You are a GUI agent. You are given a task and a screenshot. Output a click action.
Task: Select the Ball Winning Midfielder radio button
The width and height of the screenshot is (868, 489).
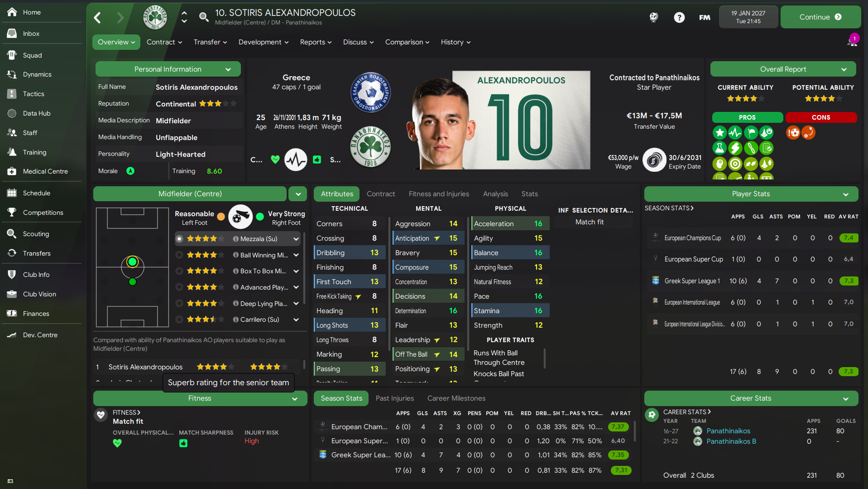[x=179, y=255]
